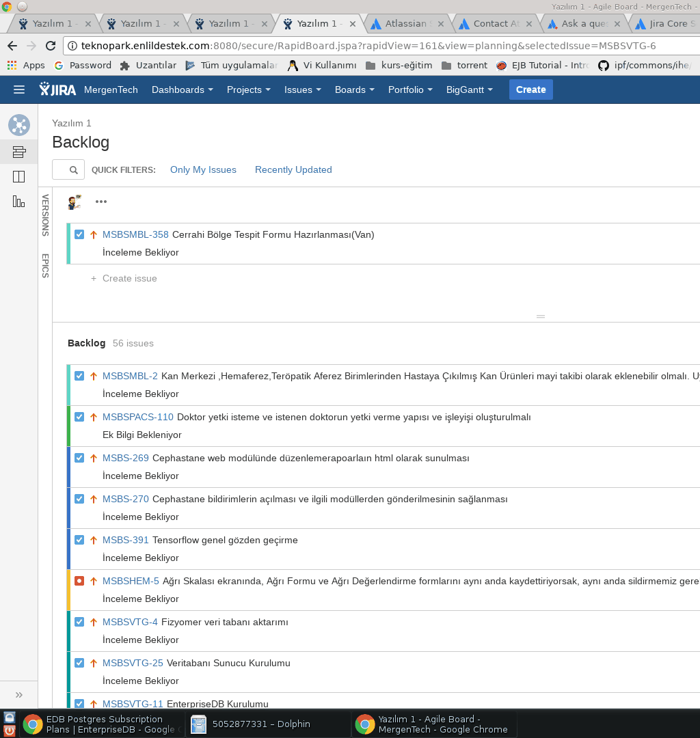Open the Issues dropdown menu

(x=303, y=90)
